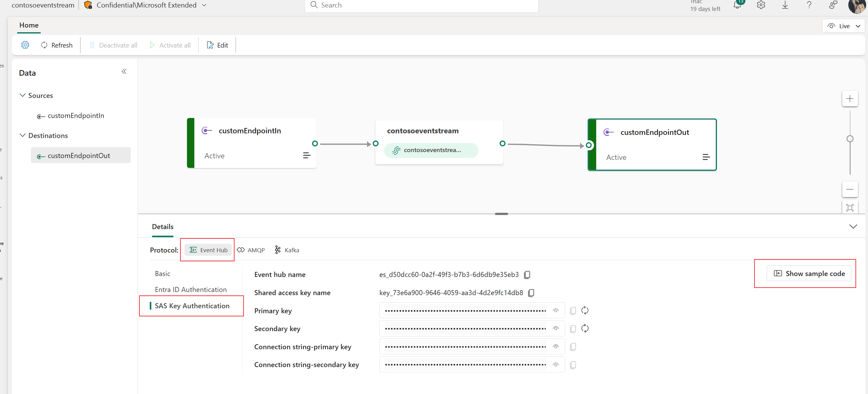Toggle visibility of Primary key field
This screenshot has width=868, height=394.
pos(556,310)
